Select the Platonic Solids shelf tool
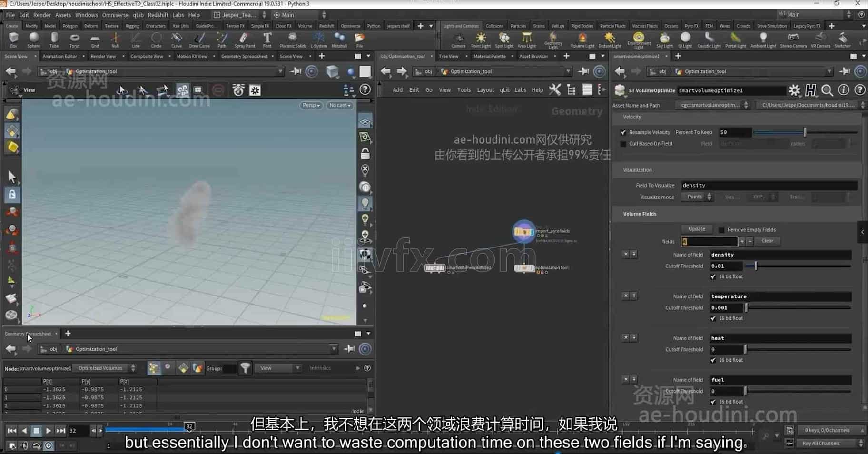 (293, 40)
